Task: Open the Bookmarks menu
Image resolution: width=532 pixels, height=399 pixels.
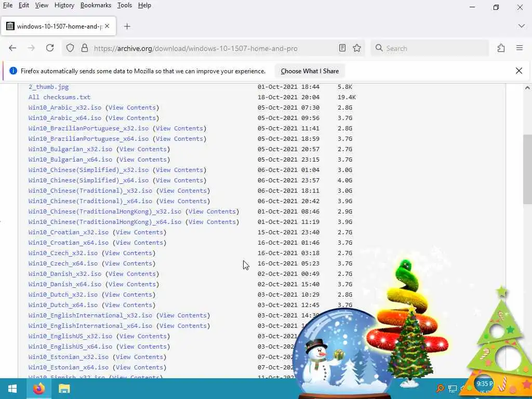Action: pos(96,5)
